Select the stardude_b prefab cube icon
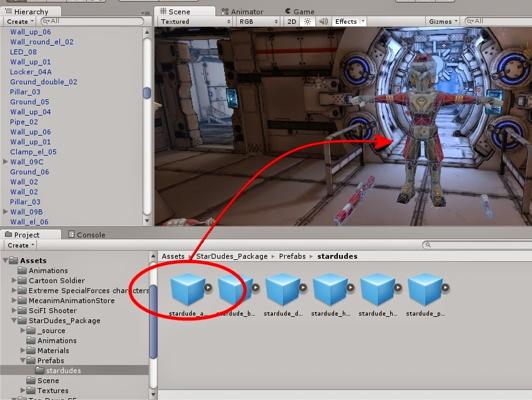 coord(235,289)
